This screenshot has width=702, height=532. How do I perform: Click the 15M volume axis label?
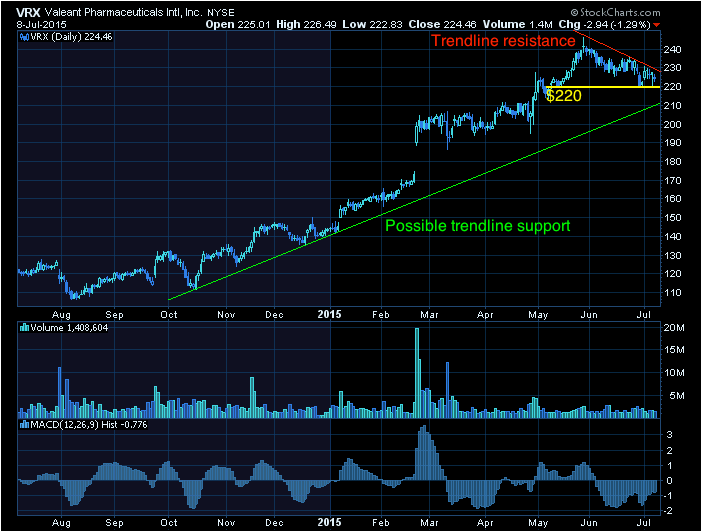point(674,350)
